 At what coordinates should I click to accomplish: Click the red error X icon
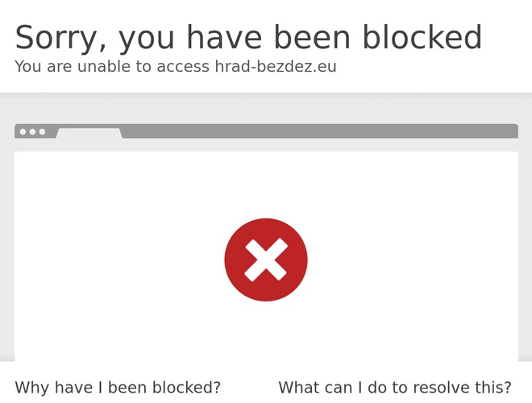click(x=266, y=260)
